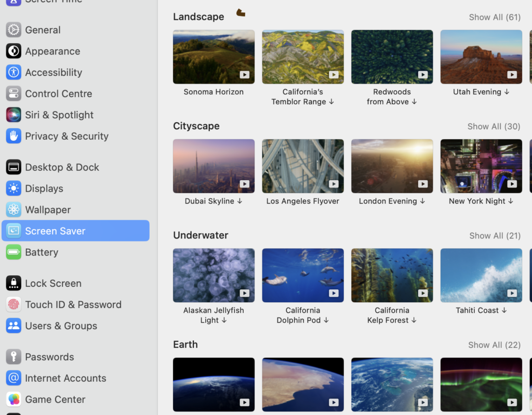The width and height of the screenshot is (532, 415).
Task: Click the Appearance icon
Action: [13, 51]
